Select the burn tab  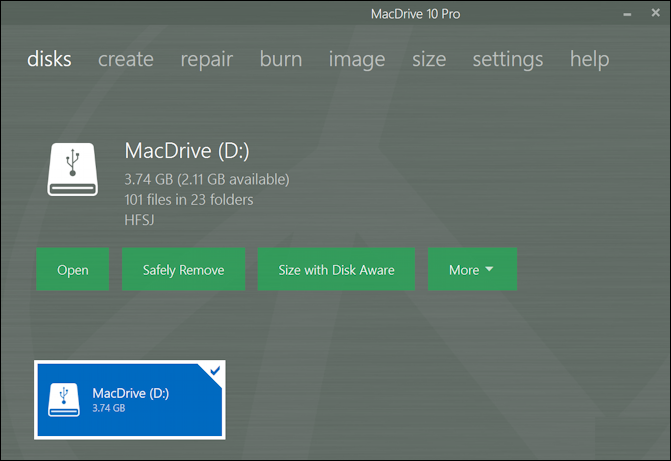[281, 59]
